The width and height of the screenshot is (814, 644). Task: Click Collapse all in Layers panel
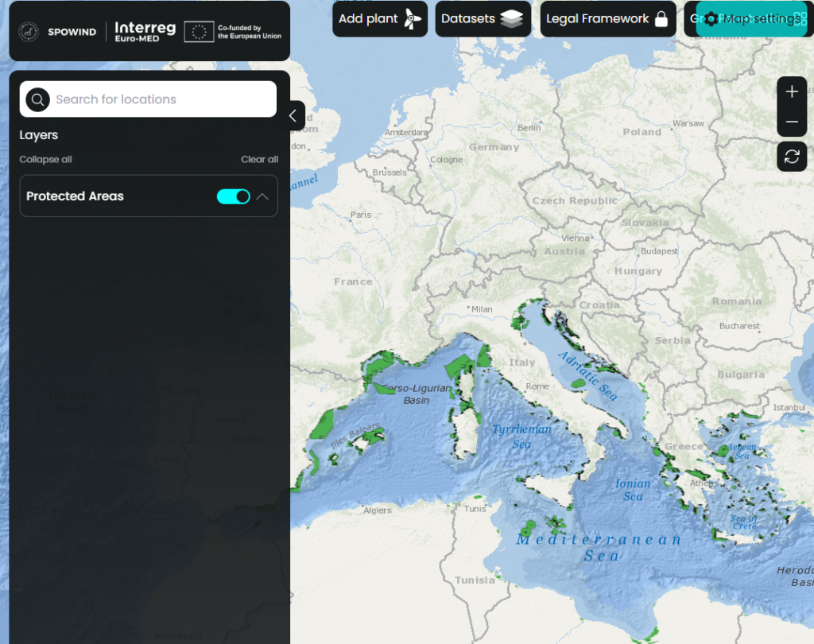[x=45, y=159]
